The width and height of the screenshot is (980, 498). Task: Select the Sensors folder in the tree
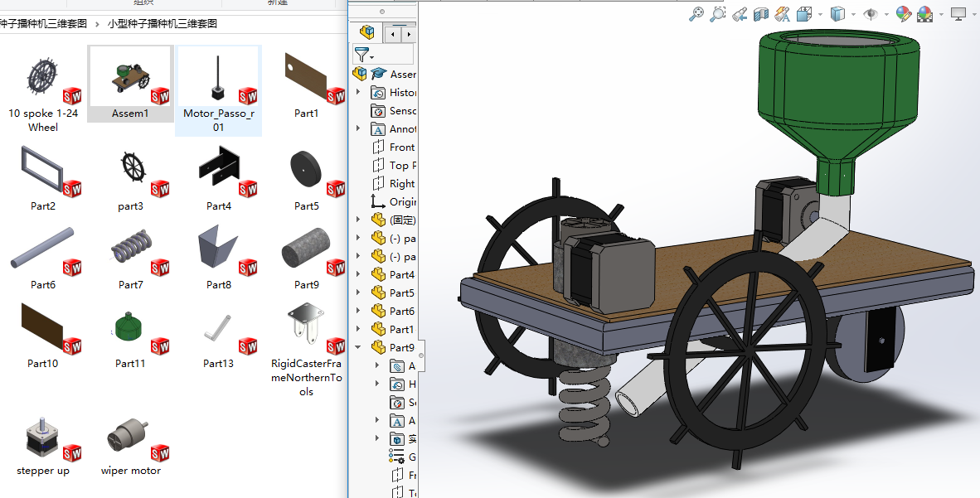coord(394,110)
